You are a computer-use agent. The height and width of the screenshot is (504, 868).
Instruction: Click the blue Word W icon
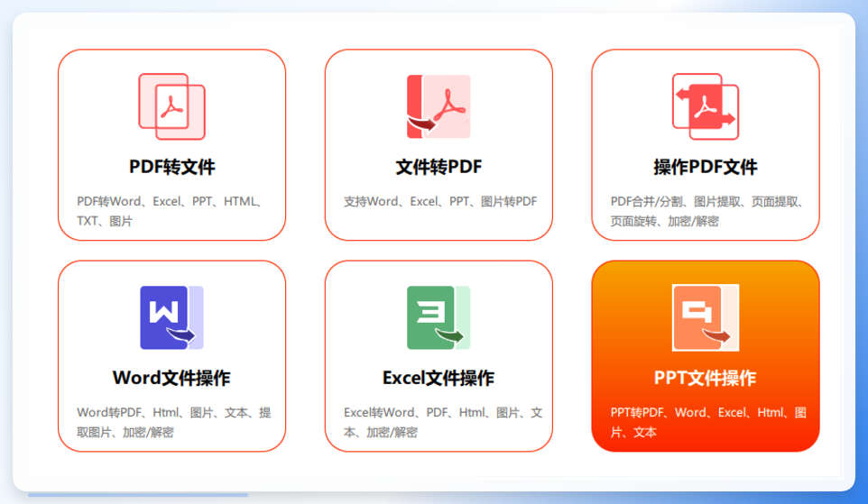(171, 317)
